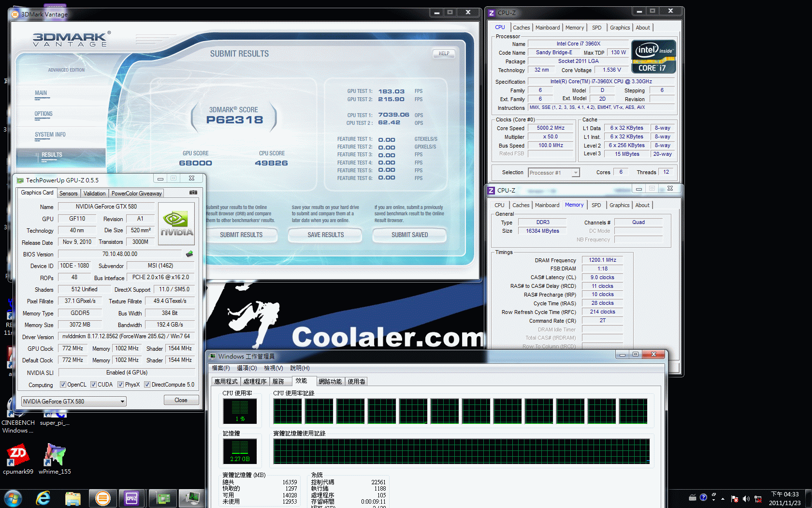Switch to 處理程序 tab in Task Manager
The height and width of the screenshot is (508, 812).
pyautogui.click(x=255, y=382)
